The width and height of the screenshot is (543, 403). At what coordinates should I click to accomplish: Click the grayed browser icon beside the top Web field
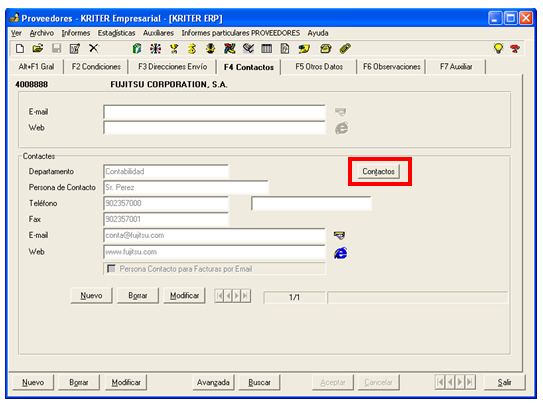click(x=341, y=128)
